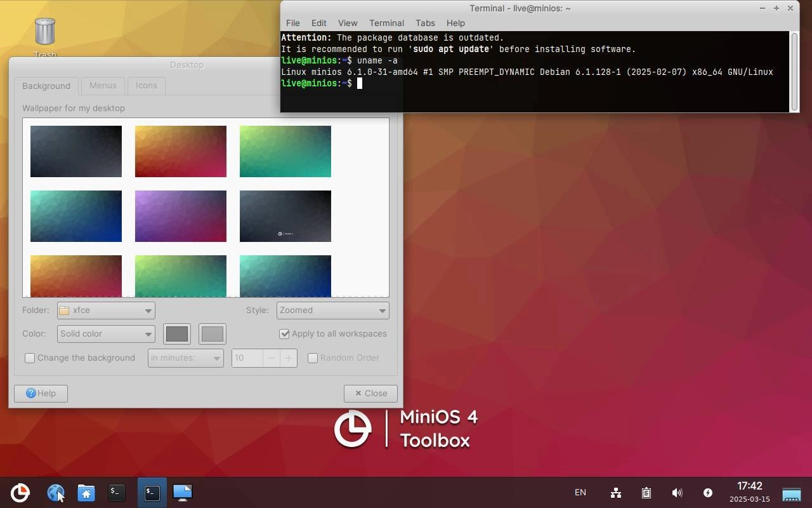Viewport: 812px width, 508px height.
Task: Click the Terminal vertical scrollbar
Action: tap(794, 71)
